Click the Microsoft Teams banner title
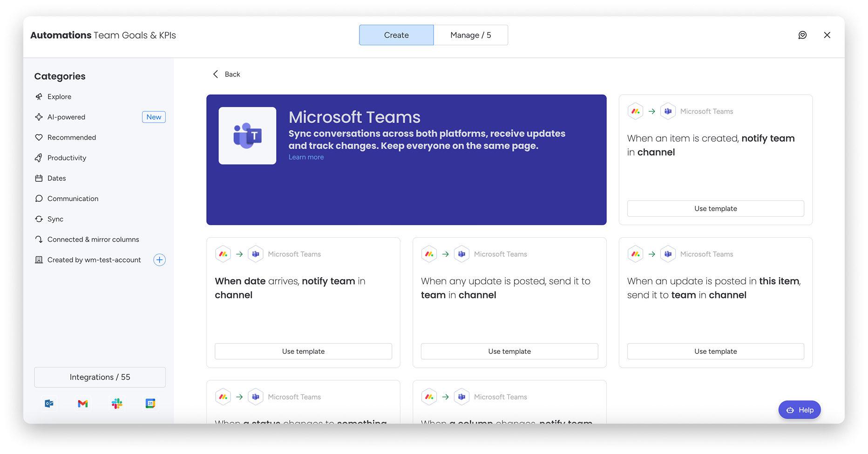 coord(354,117)
